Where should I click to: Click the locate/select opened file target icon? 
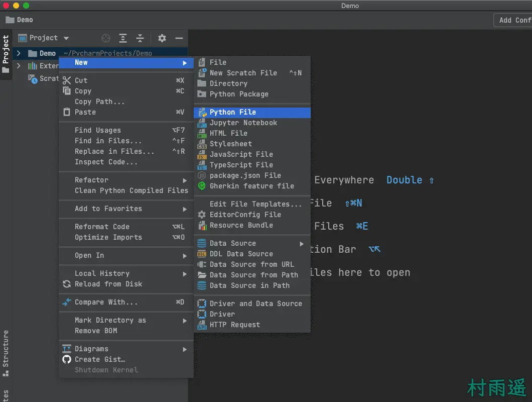105,38
